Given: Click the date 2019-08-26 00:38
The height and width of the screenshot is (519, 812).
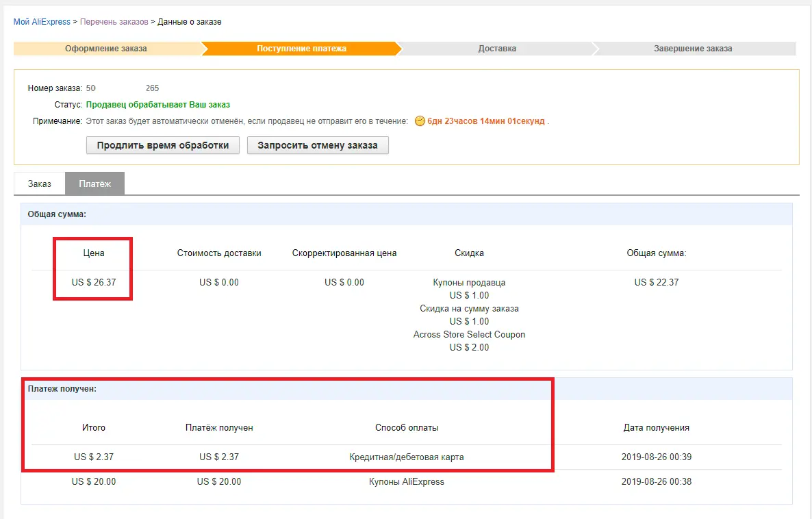Looking at the screenshot, I should (657, 482).
